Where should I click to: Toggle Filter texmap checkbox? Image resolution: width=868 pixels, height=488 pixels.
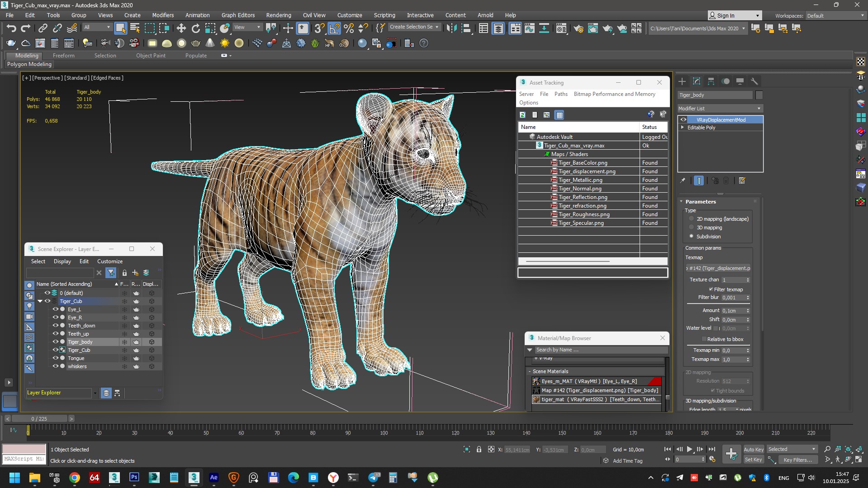711,289
